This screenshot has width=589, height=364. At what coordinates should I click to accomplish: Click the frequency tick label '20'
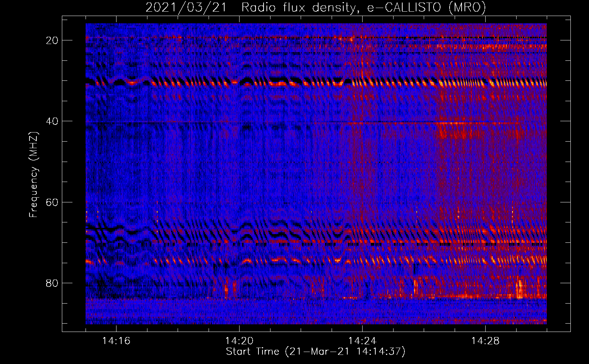tap(52, 40)
